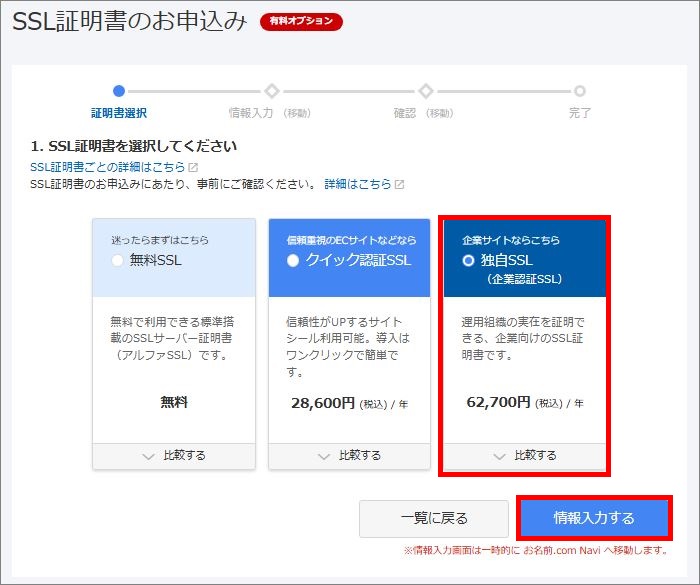Click the external link icon beside 詳細はこちら
This screenshot has height=585, width=700.
tap(400, 184)
